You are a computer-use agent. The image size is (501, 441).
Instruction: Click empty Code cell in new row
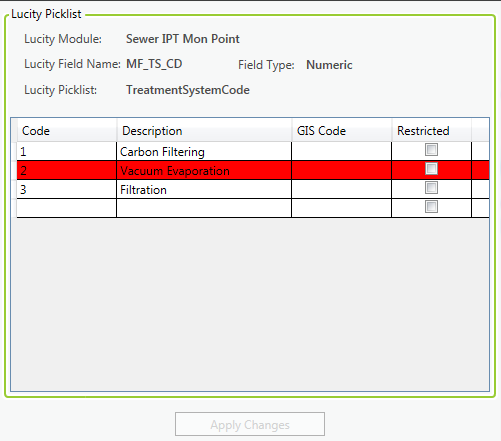[67, 209]
